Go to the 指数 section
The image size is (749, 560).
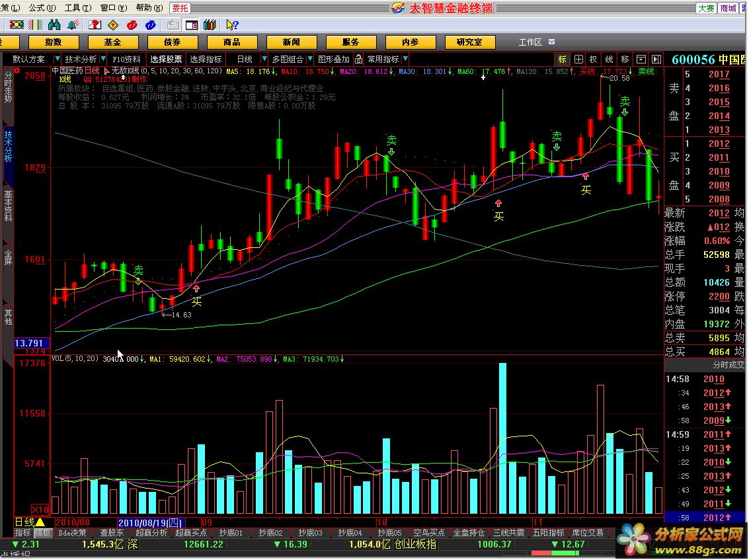click(x=53, y=42)
